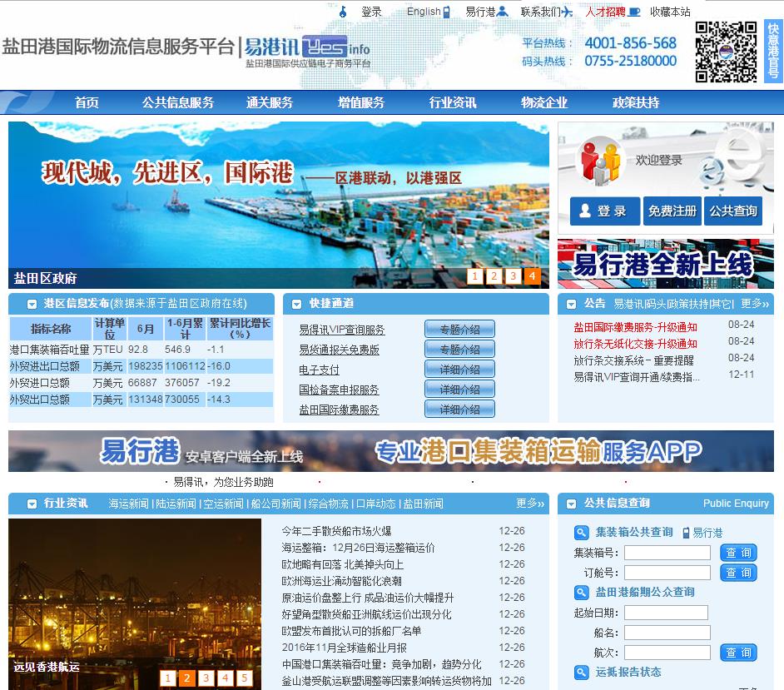This screenshot has width=784, height=690.
Task: Click the phone icon beside English
Action: [x=446, y=12]
